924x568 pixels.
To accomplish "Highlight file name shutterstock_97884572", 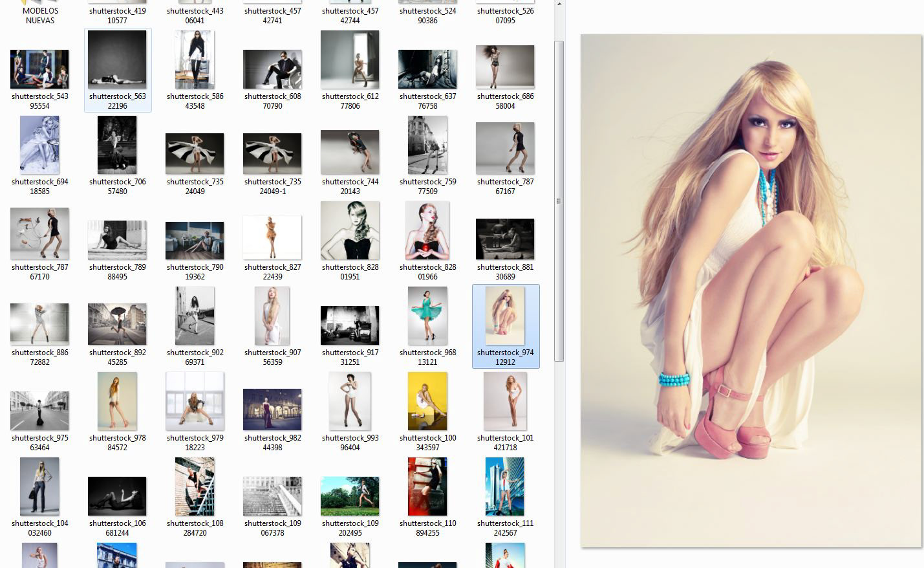I will (117, 442).
